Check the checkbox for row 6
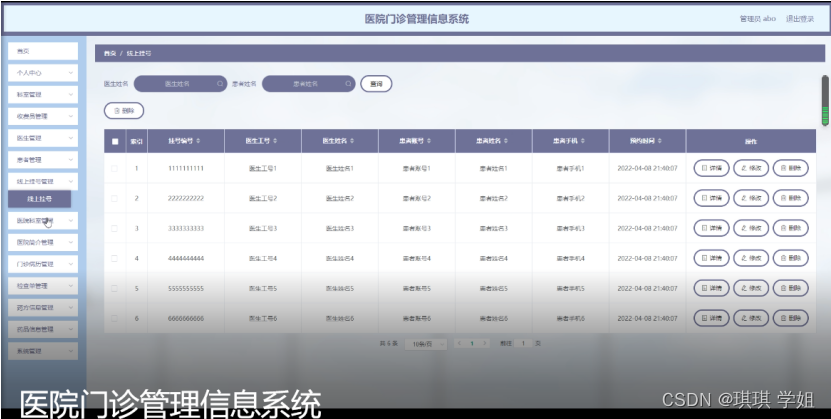 (114, 318)
